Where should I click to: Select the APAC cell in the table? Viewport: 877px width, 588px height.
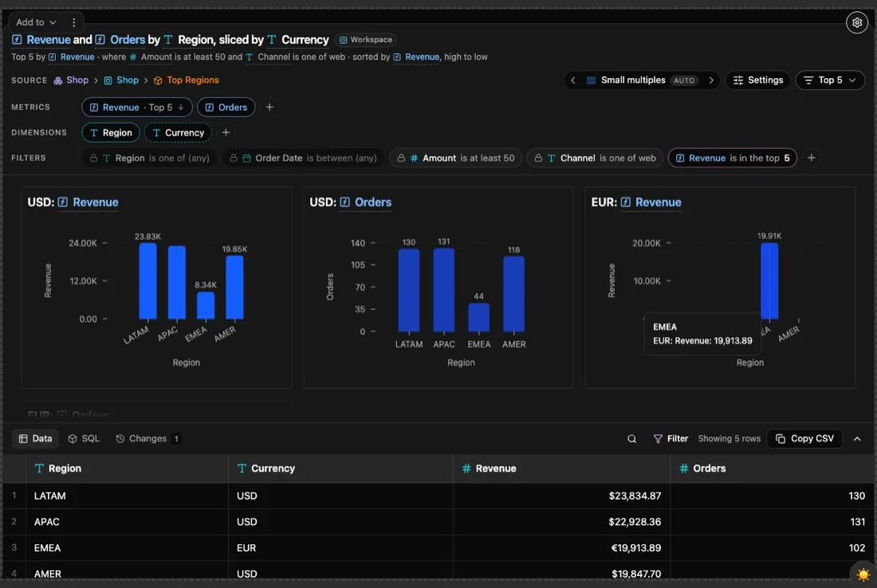click(x=127, y=522)
